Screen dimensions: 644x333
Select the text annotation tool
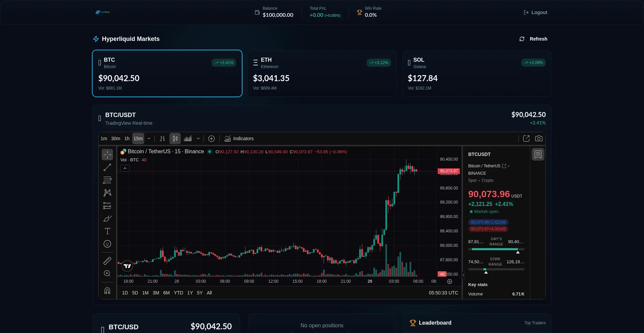(x=107, y=231)
